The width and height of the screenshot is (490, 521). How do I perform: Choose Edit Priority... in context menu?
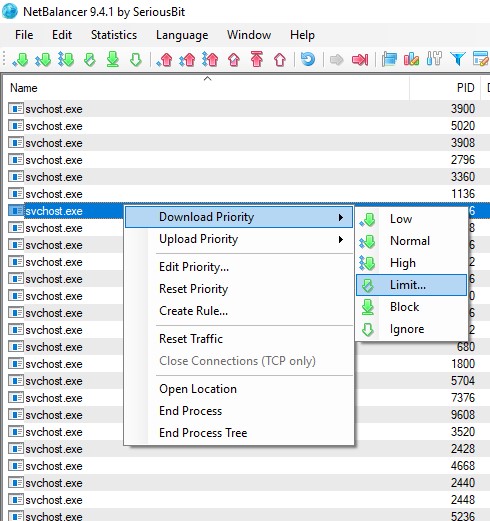pyautogui.click(x=239, y=267)
